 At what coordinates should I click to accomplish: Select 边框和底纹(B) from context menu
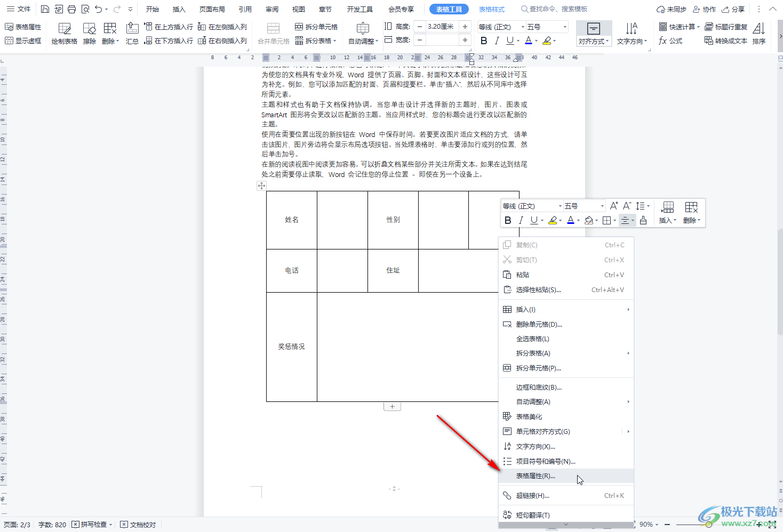point(566,388)
